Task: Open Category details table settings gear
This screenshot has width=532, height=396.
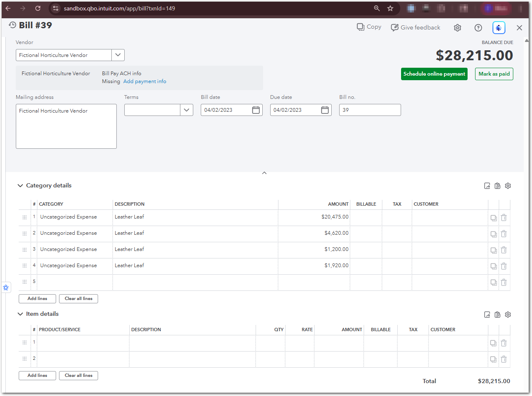Action: [508, 186]
